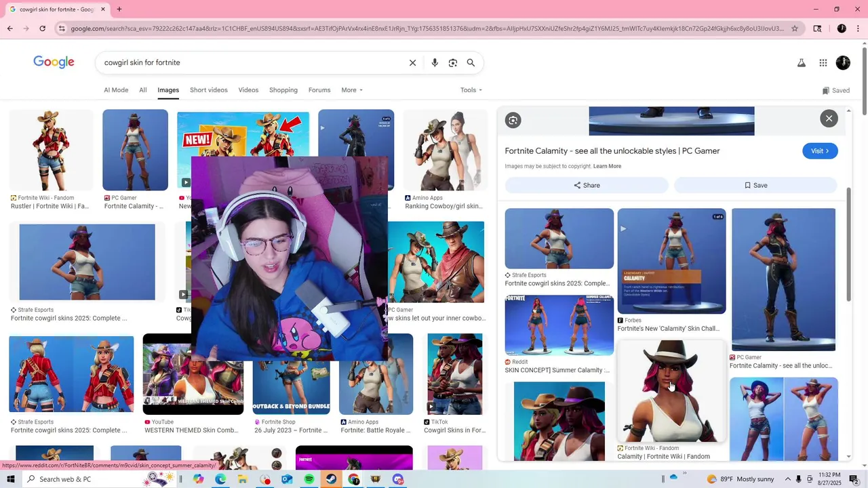Open Outlook from the taskbar

click(287, 479)
